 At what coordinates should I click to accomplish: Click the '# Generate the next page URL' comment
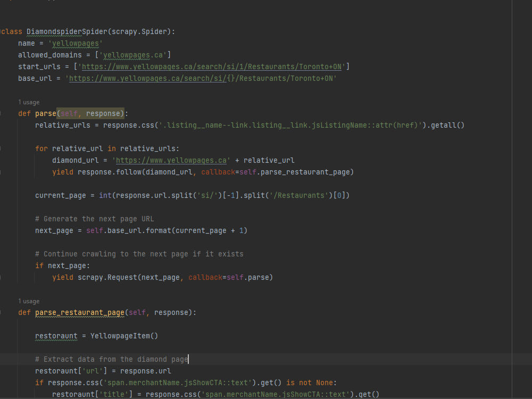point(94,219)
